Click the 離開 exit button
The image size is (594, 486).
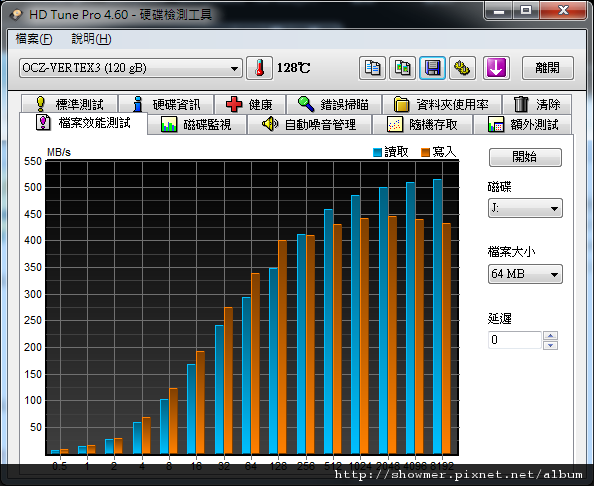[547, 68]
